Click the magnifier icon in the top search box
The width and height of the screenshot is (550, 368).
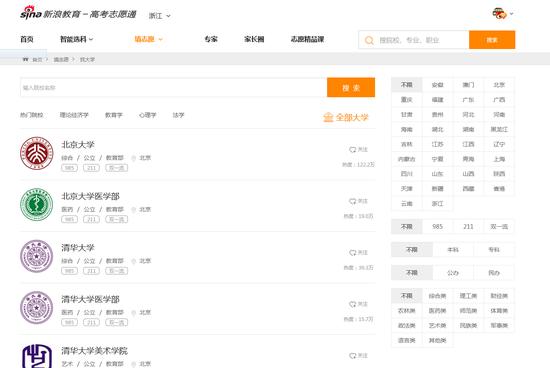point(369,40)
